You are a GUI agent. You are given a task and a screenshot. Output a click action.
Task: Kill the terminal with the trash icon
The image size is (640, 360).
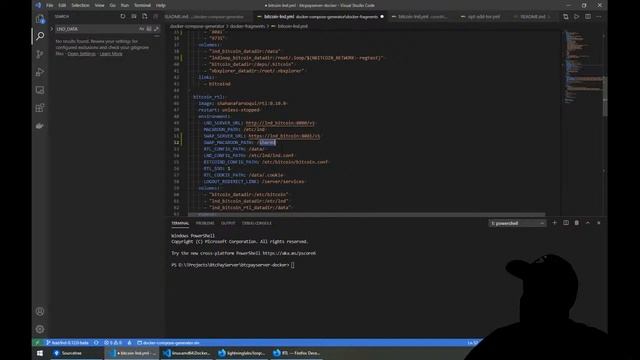tap(577, 223)
